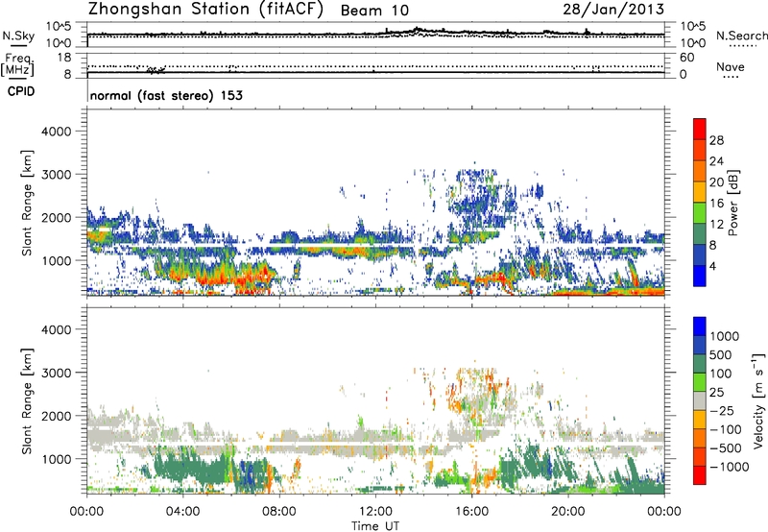This screenshot has height=532, width=768.
Task: Click the "-100" velocity colorbar label
Action: tap(725, 429)
